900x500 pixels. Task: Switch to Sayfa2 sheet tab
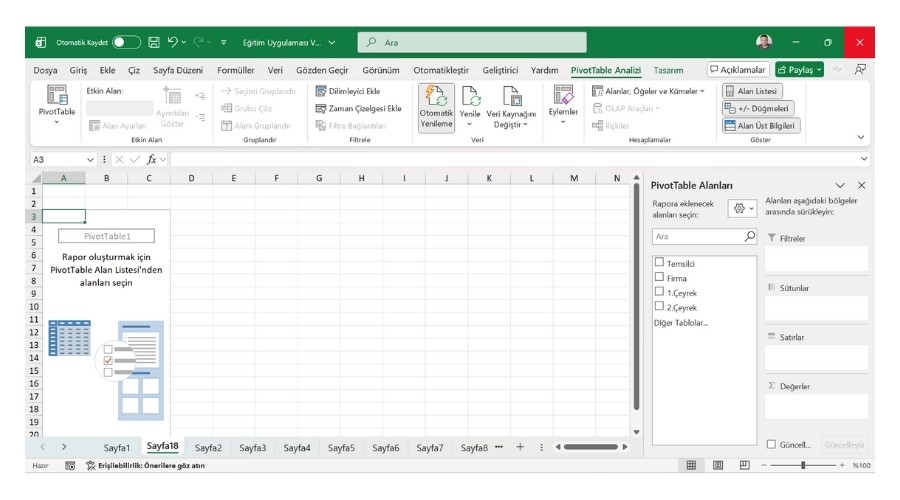point(208,448)
